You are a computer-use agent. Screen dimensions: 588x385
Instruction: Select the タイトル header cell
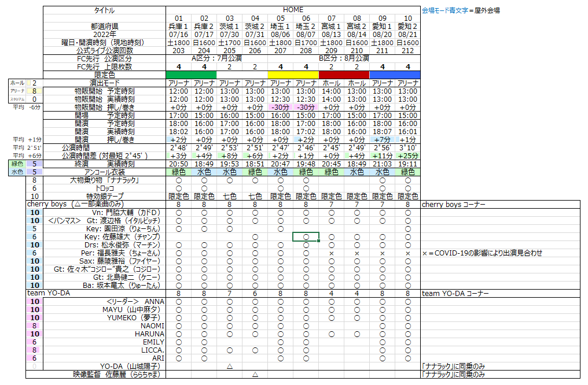coord(104,10)
